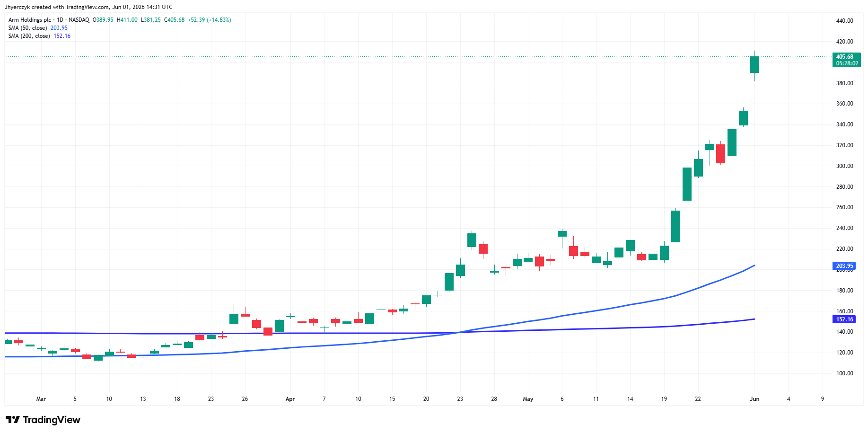
Task: Click the latest green candle near 405.68
Action: coord(754,65)
